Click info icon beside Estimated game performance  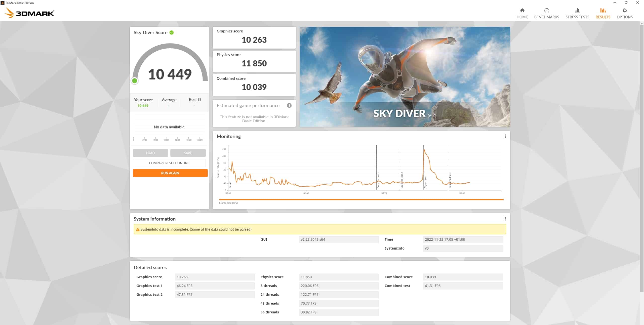[x=289, y=105]
